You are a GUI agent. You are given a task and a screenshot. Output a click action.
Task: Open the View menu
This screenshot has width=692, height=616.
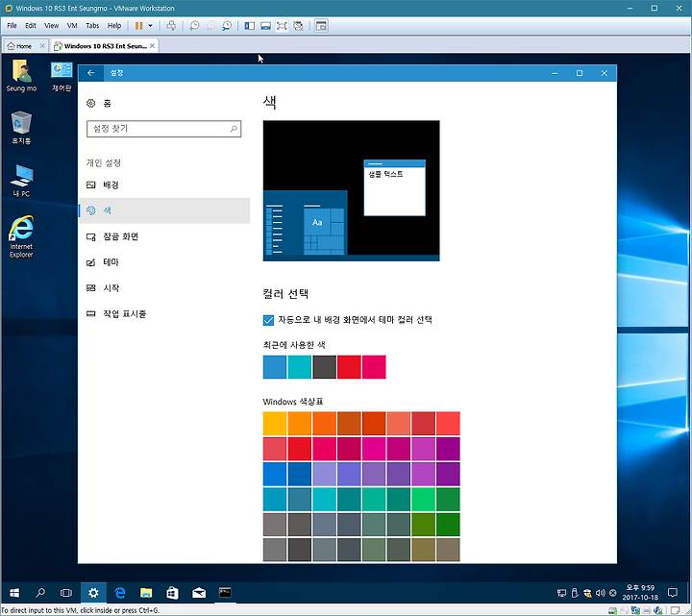coord(51,26)
